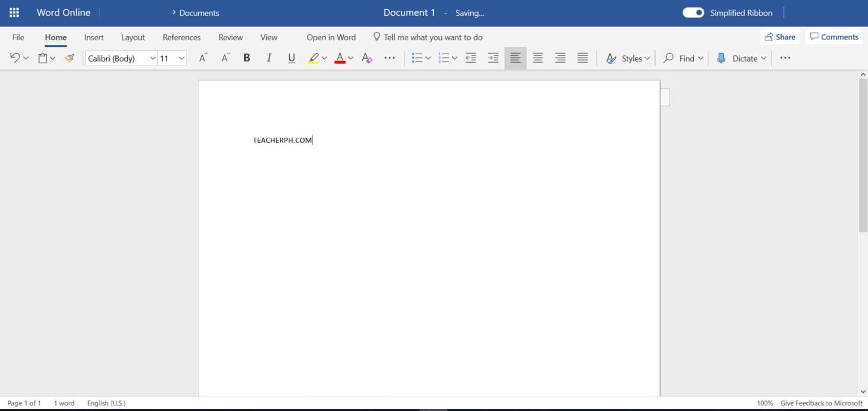Open the font name dropdown
868x411 pixels.
point(152,58)
